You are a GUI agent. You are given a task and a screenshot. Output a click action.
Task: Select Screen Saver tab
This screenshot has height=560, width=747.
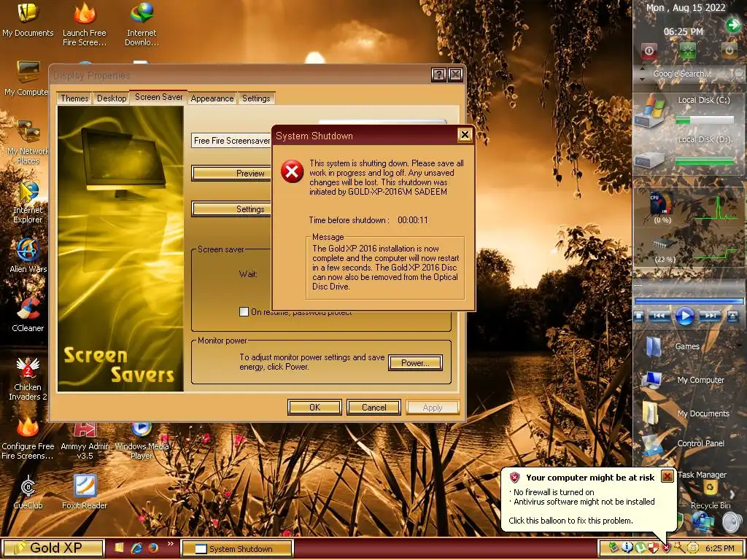(x=158, y=97)
